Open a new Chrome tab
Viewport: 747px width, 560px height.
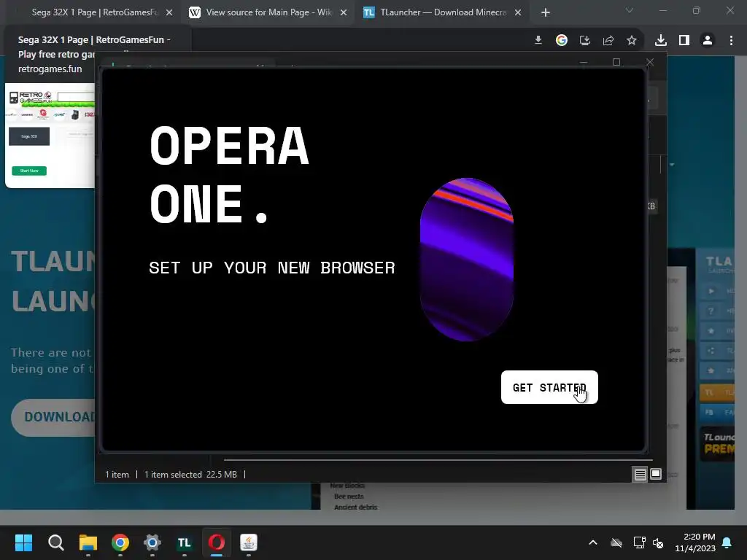coord(546,13)
